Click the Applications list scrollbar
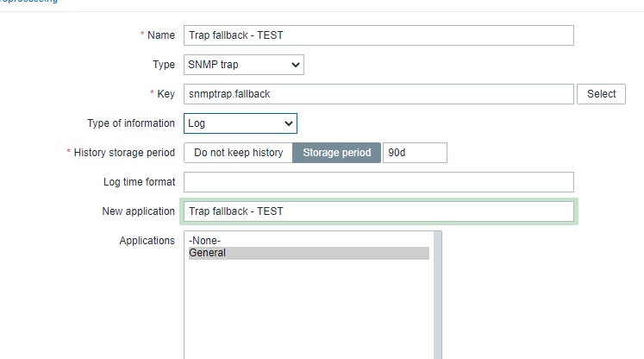The image size is (644, 359). pos(437,293)
